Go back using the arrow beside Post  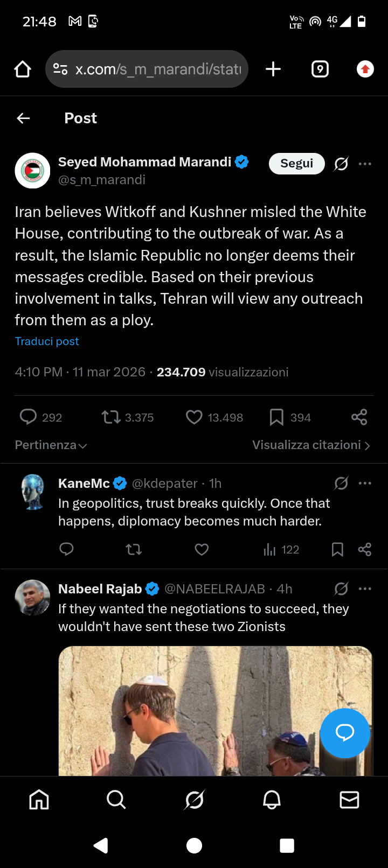pyautogui.click(x=23, y=118)
